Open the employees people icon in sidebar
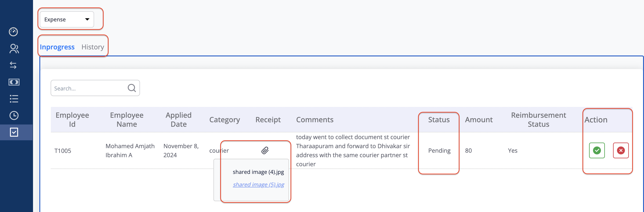The image size is (644, 212). point(14,49)
